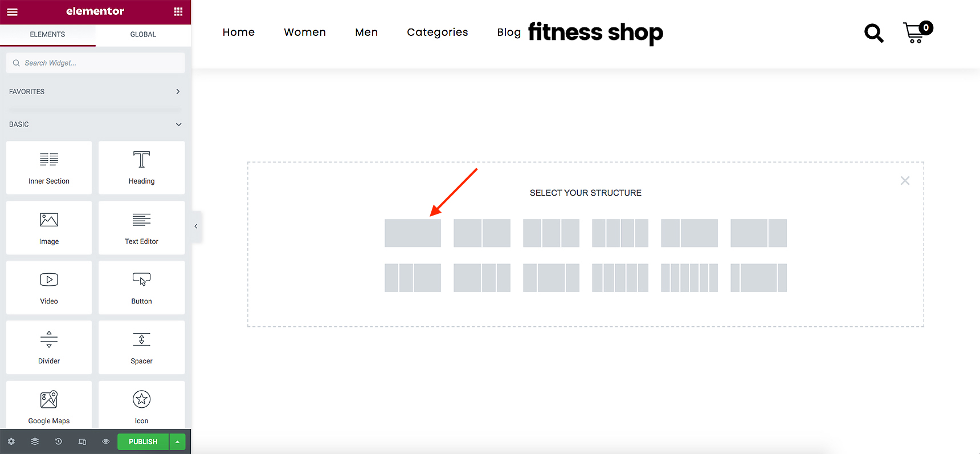This screenshot has height=454, width=980.
Task: Open the History icon in bottom bar
Action: pyautogui.click(x=58, y=441)
